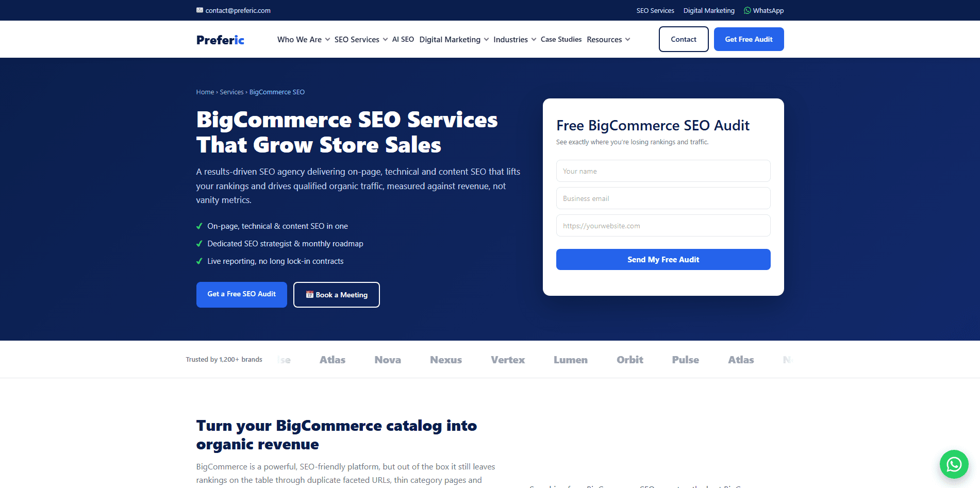Click the Get a Free SEO Audit button

(241, 294)
